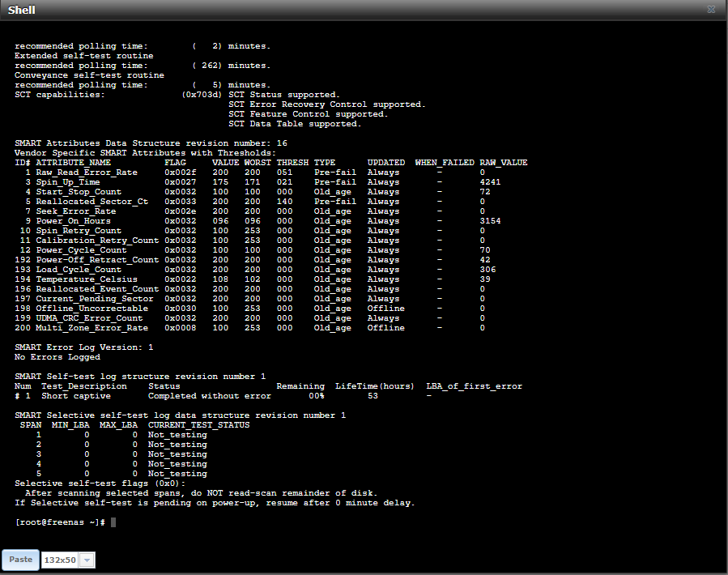This screenshot has width=728, height=575.
Task: Click the LBA_of_first_error column header
Action: 474,386
